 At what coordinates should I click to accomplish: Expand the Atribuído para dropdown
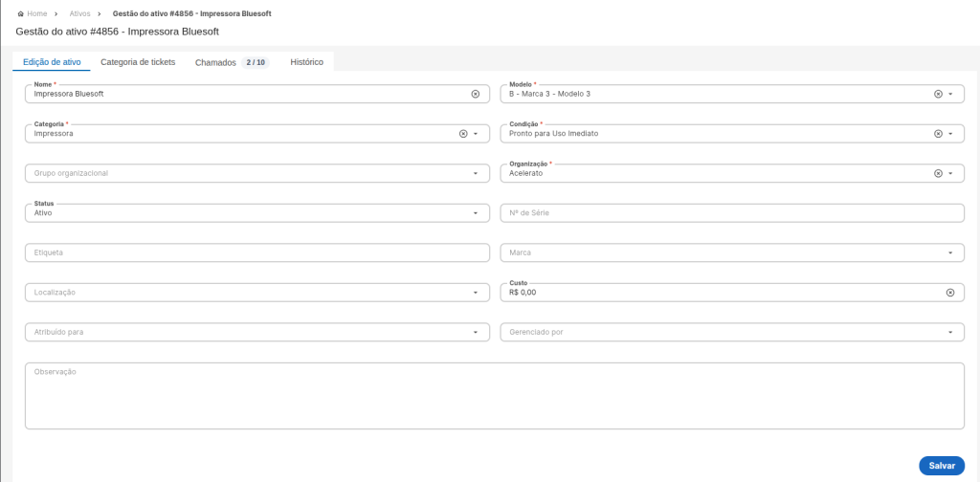coord(475,332)
